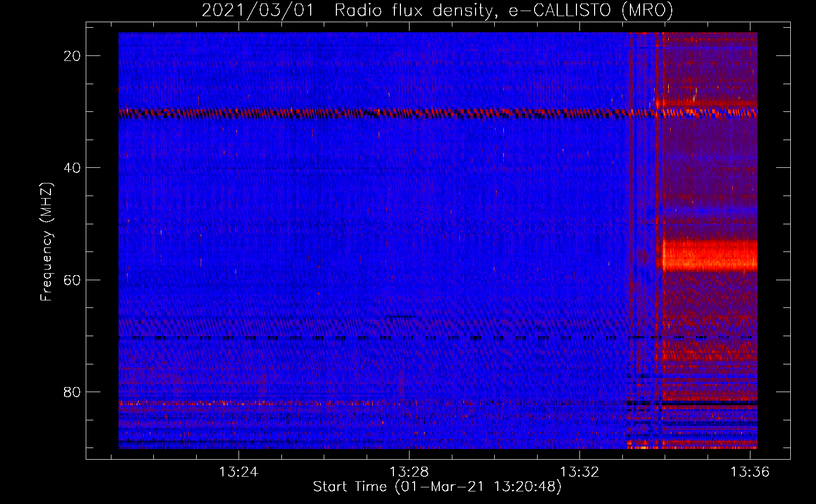Viewport: 816px width, 504px height.
Task: Click the 80 MHz frequency tick label
Action: (73, 392)
